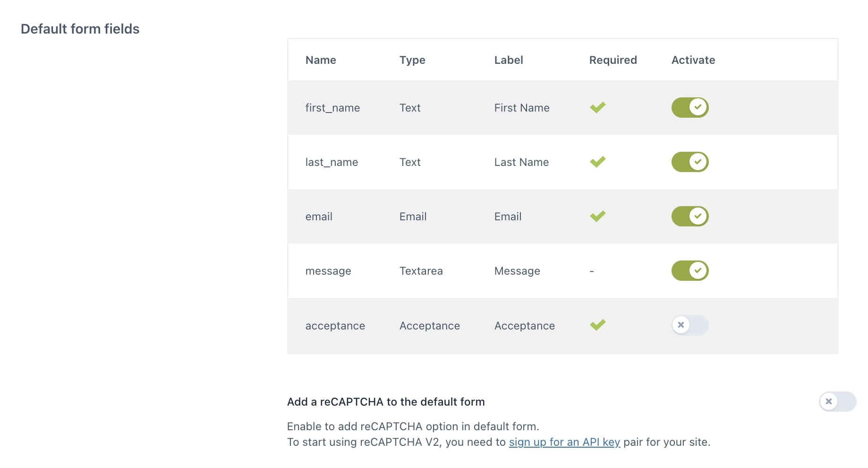Image resolution: width=868 pixels, height=468 pixels.
Task: Click the Default form fields heading
Action: coord(80,29)
